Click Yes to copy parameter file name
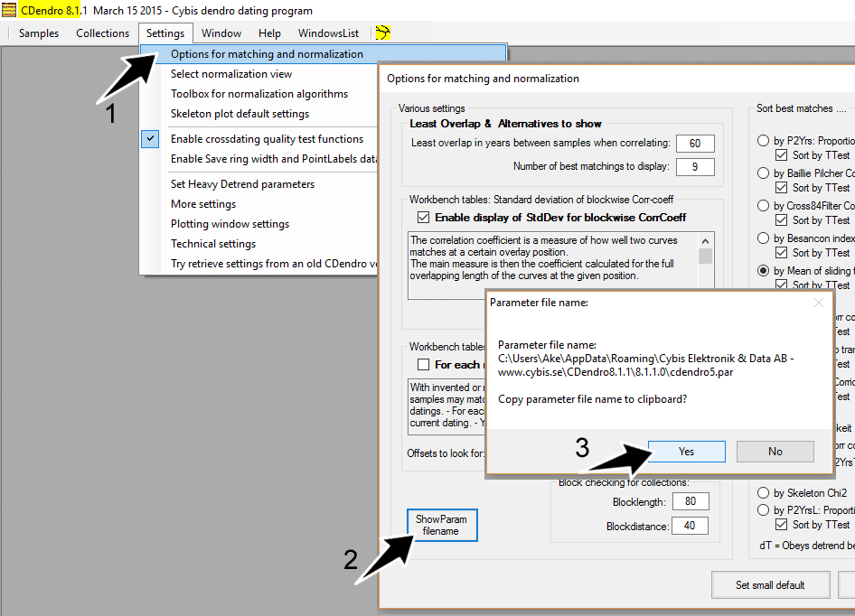Viewport: 855px width, 616px height. (687, 452)
